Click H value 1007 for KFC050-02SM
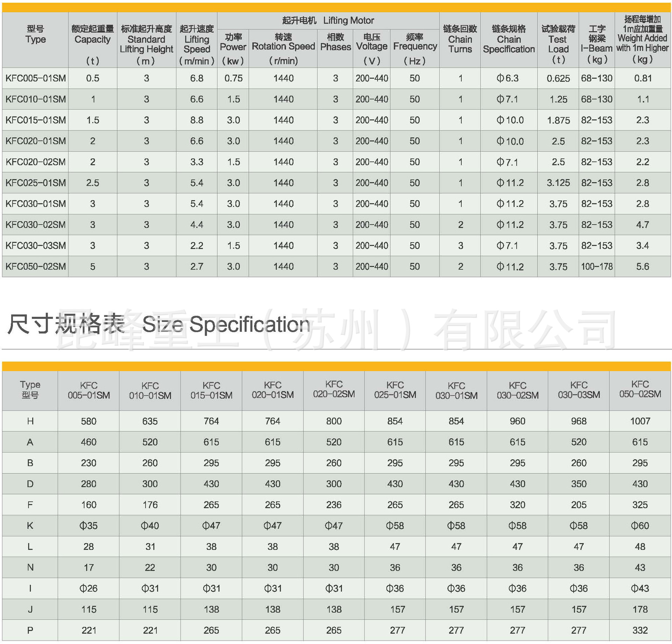672x644 pixels. tap(640, 421)
